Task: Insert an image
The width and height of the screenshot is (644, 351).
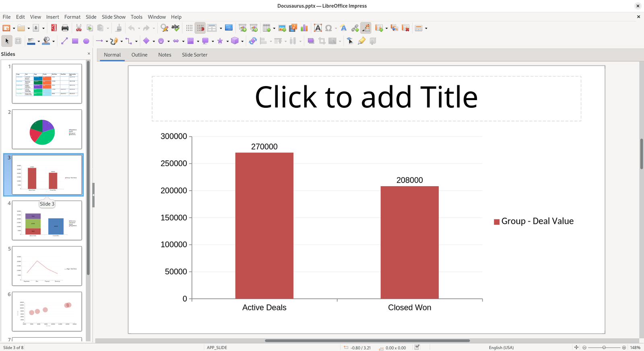Action: [282, 28]
